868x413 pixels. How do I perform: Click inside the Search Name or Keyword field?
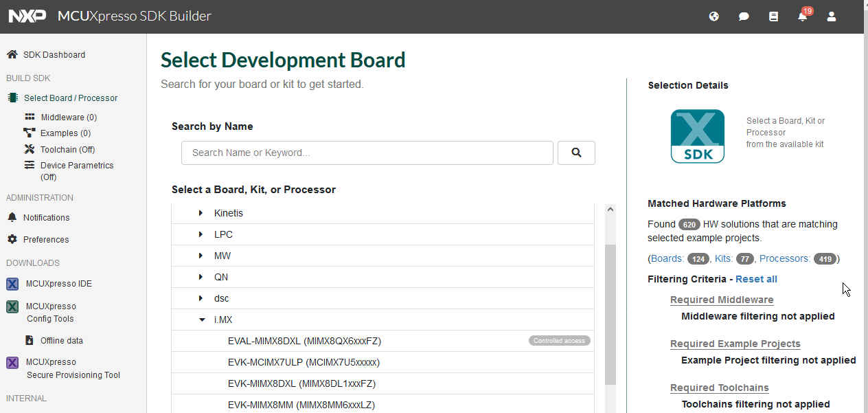(367, 153)
